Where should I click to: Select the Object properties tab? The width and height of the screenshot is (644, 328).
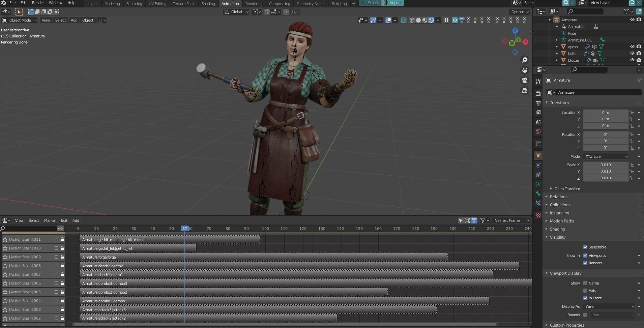[x=538, y=155]
